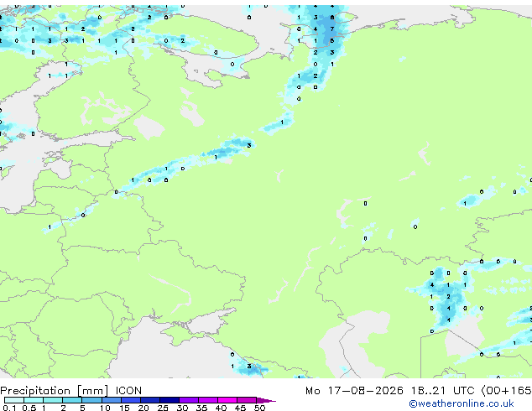Screen dimensions: 532x411
Task: Pick the 1–2 mm cyan legend swatch
Action: pos(53,400)
